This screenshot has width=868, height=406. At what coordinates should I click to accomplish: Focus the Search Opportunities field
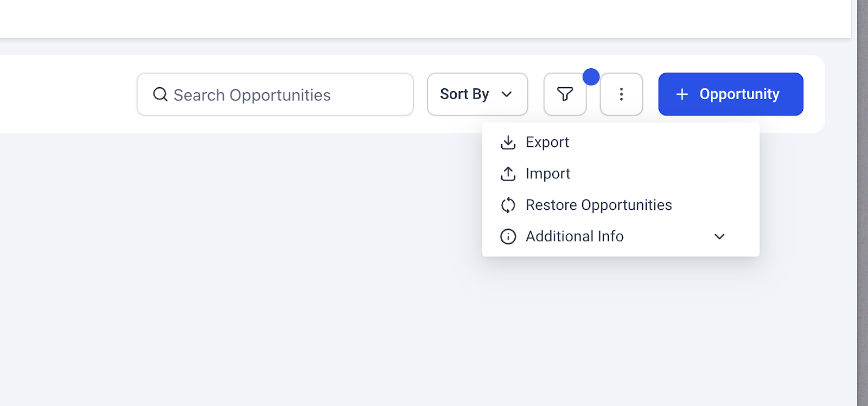[x=275, y=94]
